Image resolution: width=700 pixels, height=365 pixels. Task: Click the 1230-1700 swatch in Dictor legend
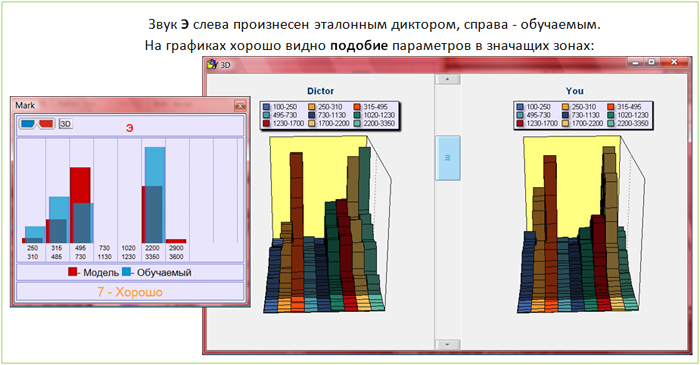267,123
